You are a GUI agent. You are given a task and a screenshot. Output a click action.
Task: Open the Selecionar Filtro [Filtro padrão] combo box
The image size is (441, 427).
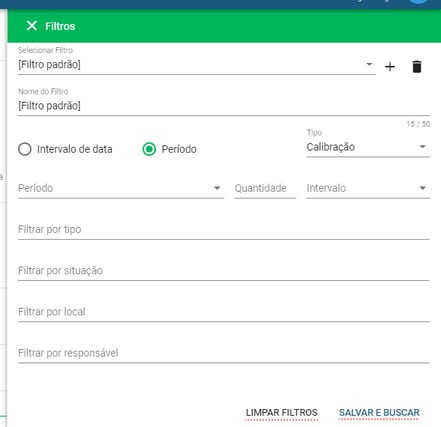[197, 65]
